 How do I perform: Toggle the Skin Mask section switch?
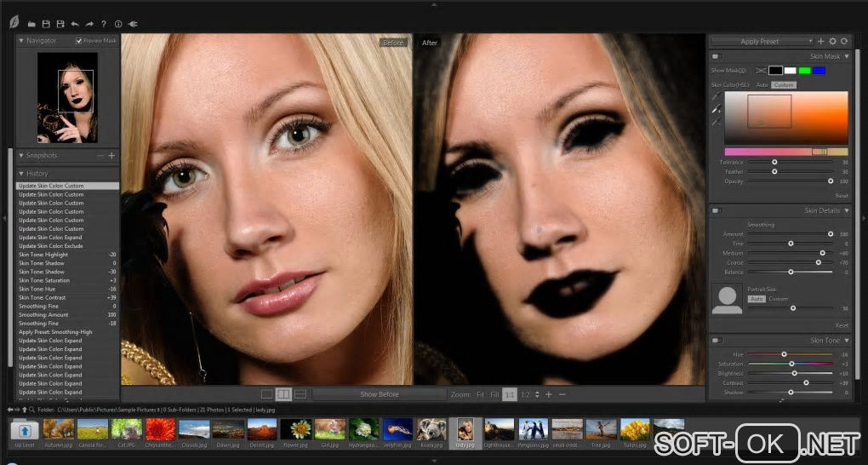click(x=717, y=56)
